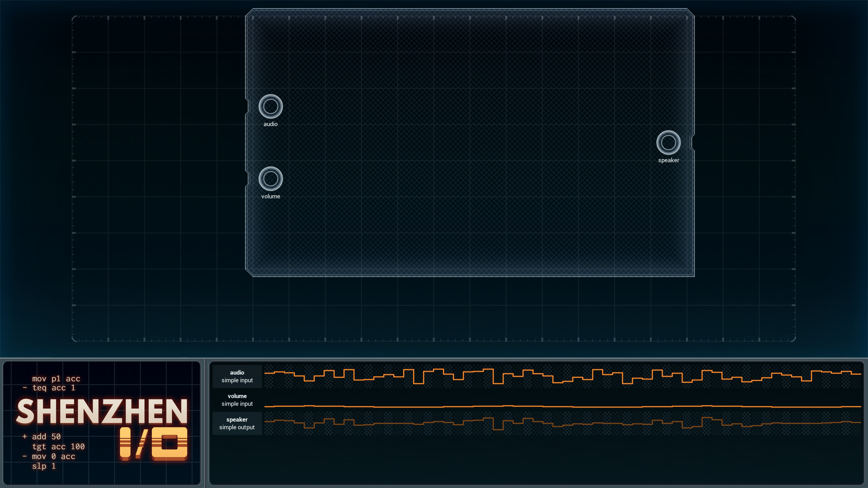Click the volume input pin
This screenshot has width=868, height=488.
(x=270, y=178)
